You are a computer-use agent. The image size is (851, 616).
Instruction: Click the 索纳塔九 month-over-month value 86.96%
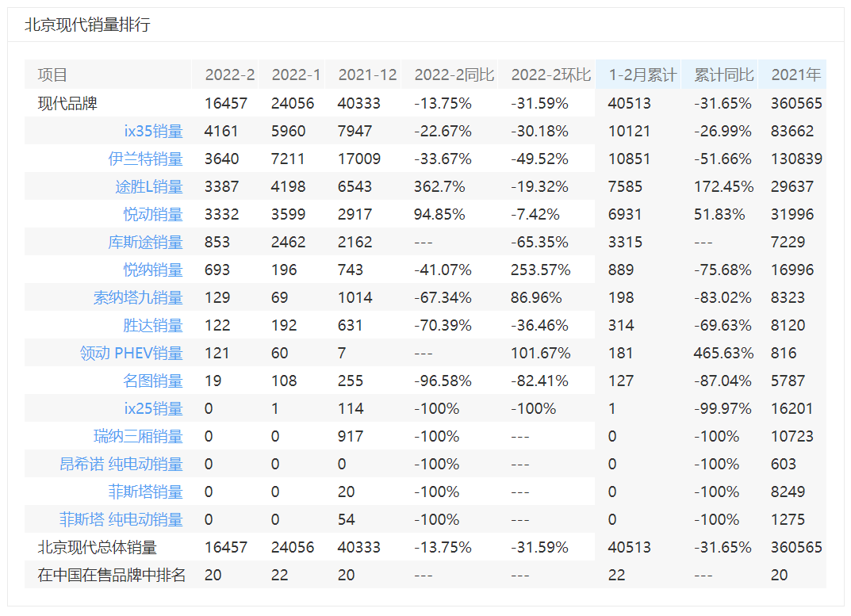[x=536, y=297]
